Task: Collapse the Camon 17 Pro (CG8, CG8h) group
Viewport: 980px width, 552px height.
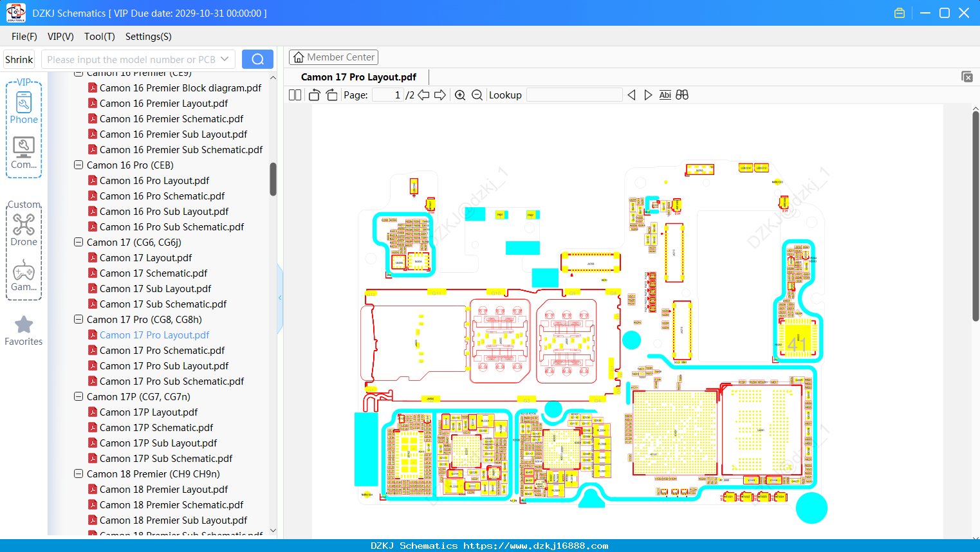Action: click(x=79, y=320)
